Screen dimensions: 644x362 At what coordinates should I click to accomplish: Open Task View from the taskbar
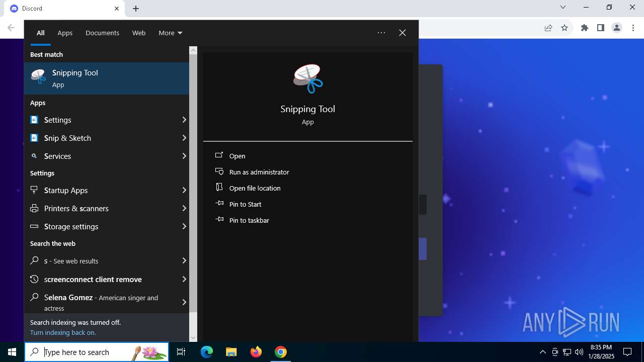[x=181, y=352]
